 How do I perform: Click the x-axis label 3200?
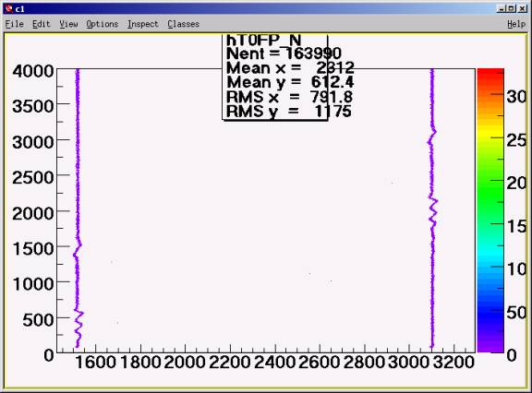(x=453, y=363)
